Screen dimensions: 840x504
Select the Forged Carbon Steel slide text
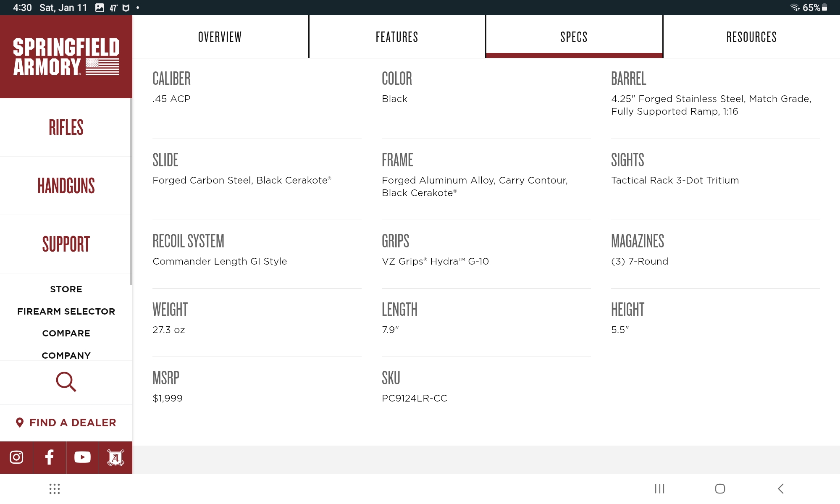(x=242, y=180)
